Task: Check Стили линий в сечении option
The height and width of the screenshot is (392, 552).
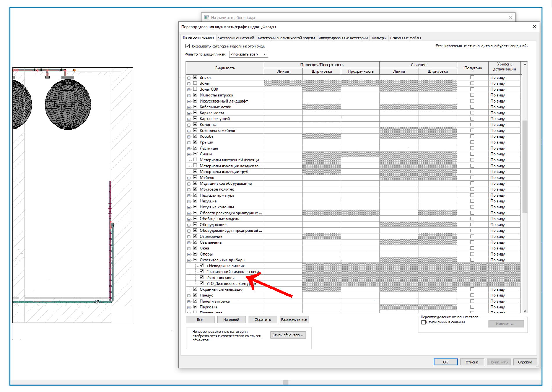Action: click(x=423, y=322)
